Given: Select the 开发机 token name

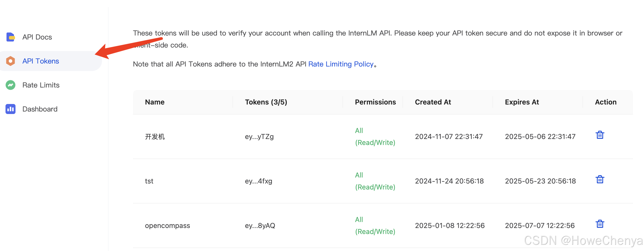Looking at the screenshot, I should click(155, 136).
